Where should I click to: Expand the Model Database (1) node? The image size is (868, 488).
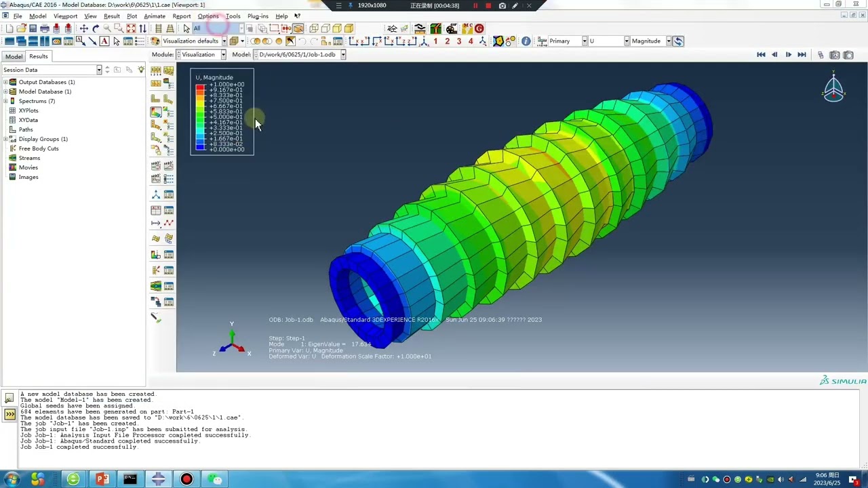(5, 91)
